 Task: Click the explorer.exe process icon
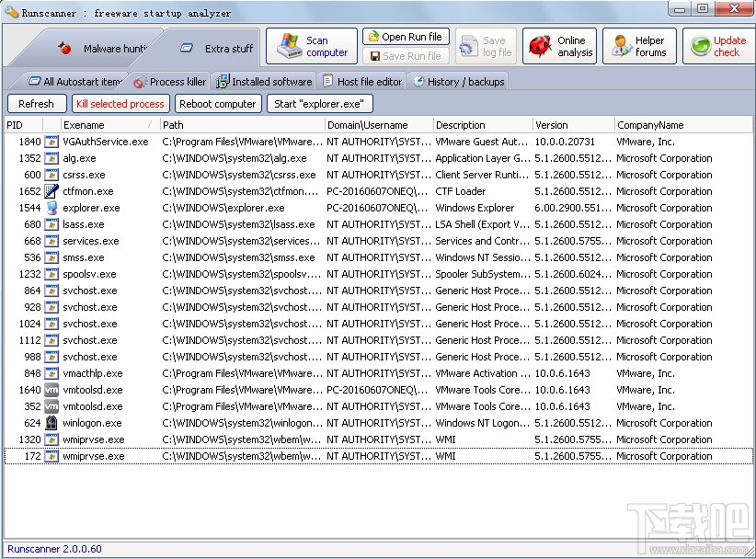(52, 208)
